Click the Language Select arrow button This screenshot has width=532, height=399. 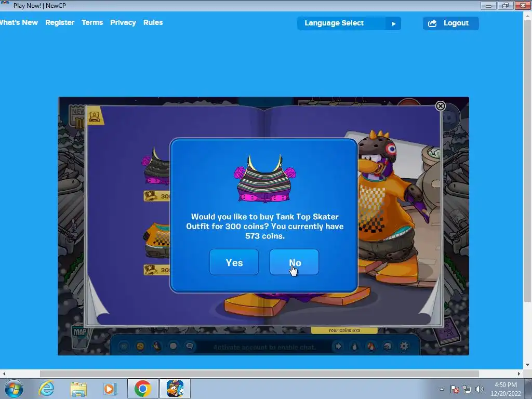tap(394, 23)
